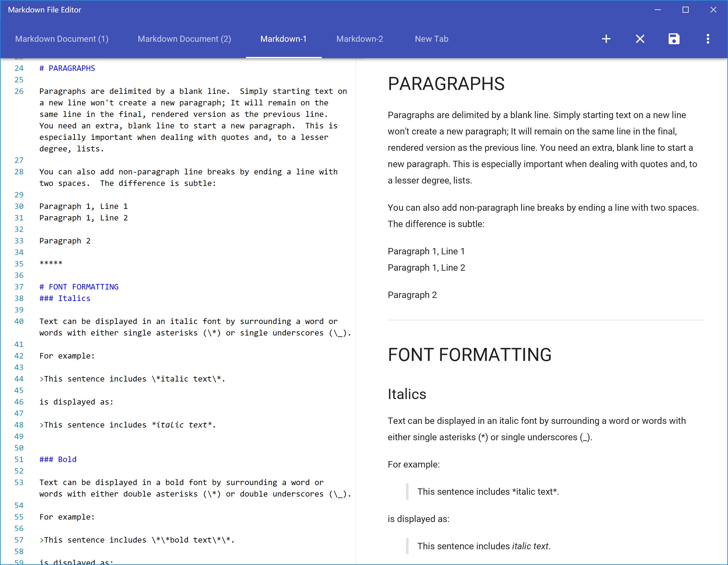Click the FONT FORMATTING heading in preview

[469, 355]
